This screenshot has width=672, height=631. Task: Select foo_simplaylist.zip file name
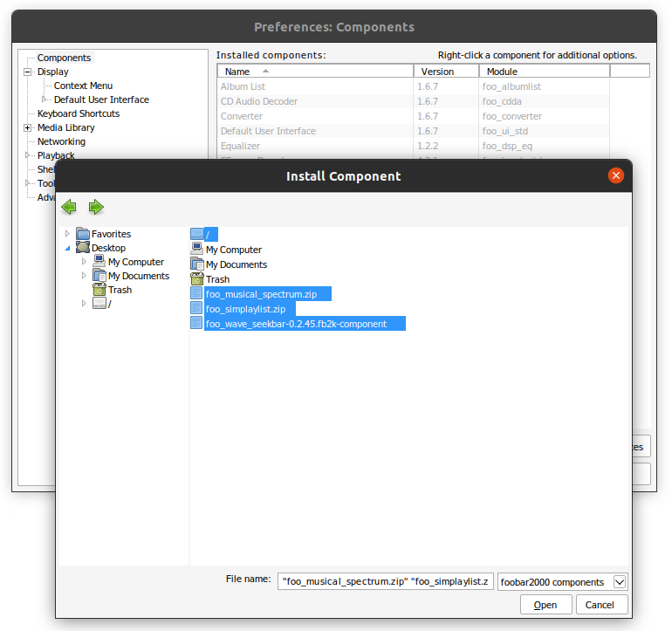245,309
